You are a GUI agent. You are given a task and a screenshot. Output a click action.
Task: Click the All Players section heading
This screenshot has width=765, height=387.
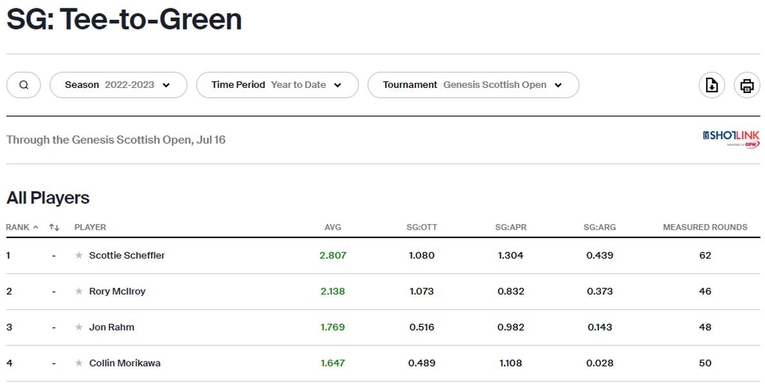[x=48, y=198]
